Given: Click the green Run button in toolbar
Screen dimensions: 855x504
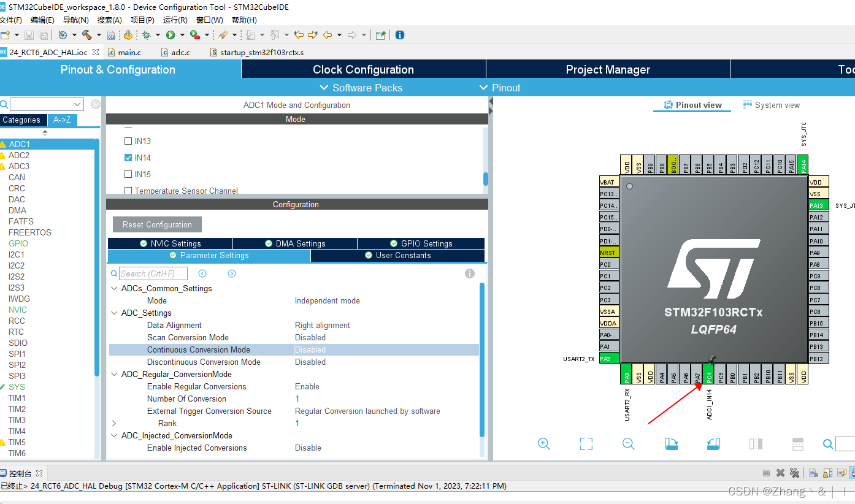Looking at the screenshot, I should [x=171, y=35].
